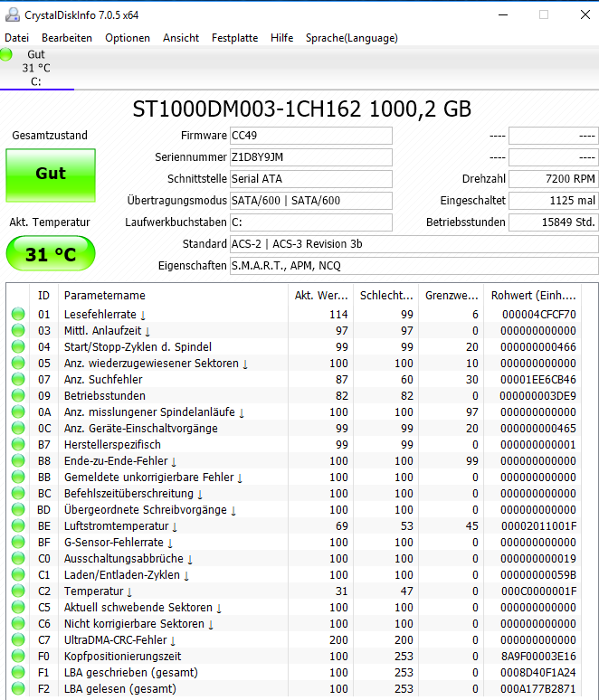
Task: Open the Datei menu
Action: 17,38
